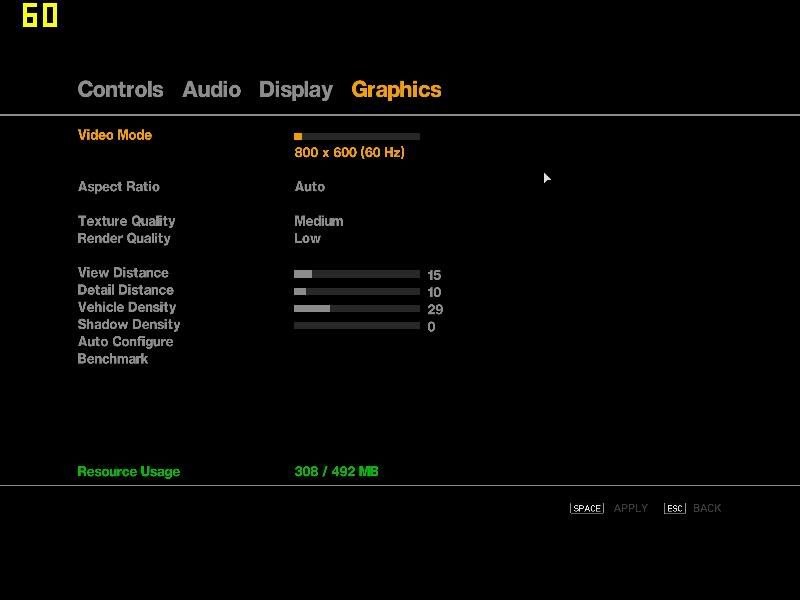Click the Video Mode slider bar
The image size is (800, 600).
click(x=357, y=136)
